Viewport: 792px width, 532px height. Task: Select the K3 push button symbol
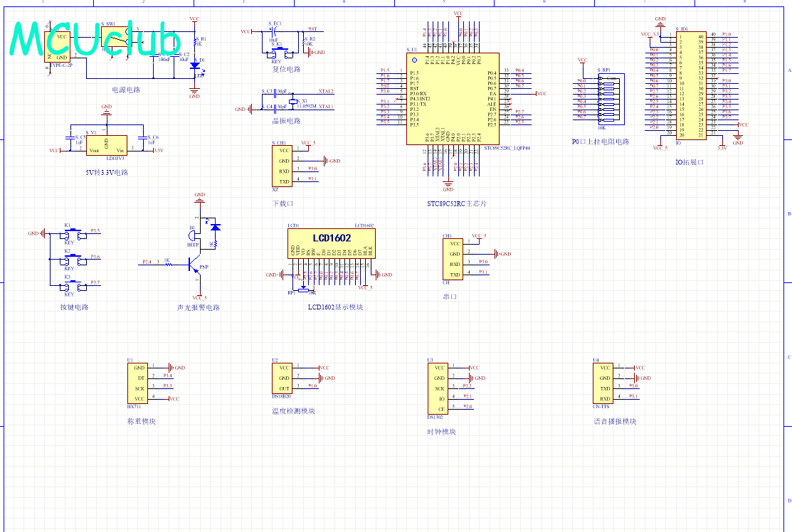(74, 286)
